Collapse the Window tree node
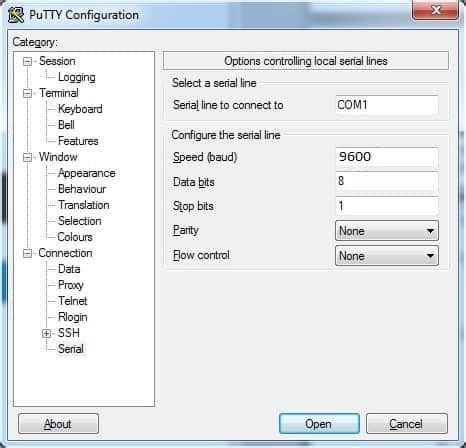The width and height of the screenshot is (466, 448). pyautogui.click(x=27, y=157)
